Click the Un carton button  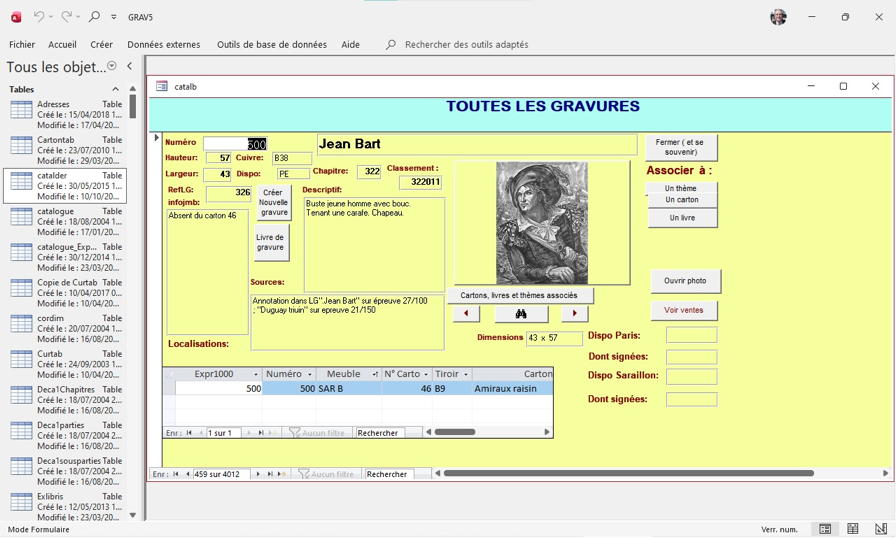(x=682, y=200)
